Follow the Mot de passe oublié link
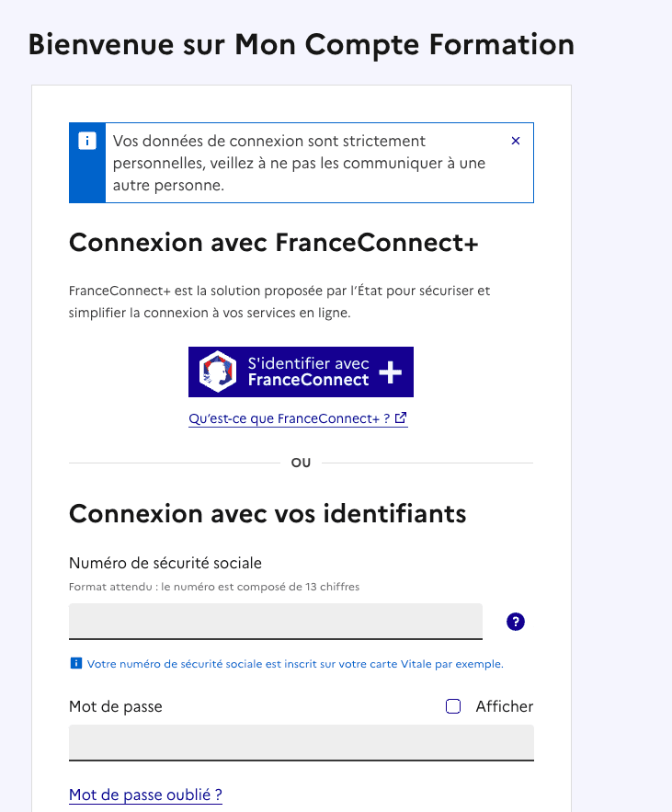 click(x=145, y=795)
